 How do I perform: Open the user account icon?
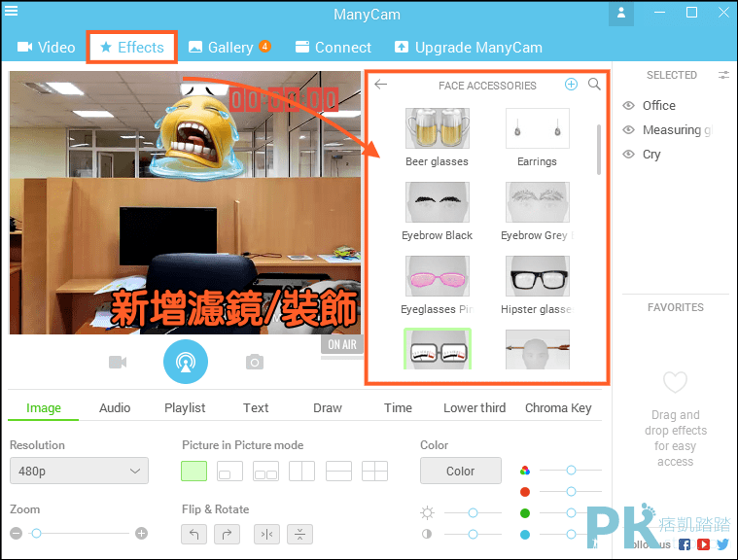pos(620,14)
